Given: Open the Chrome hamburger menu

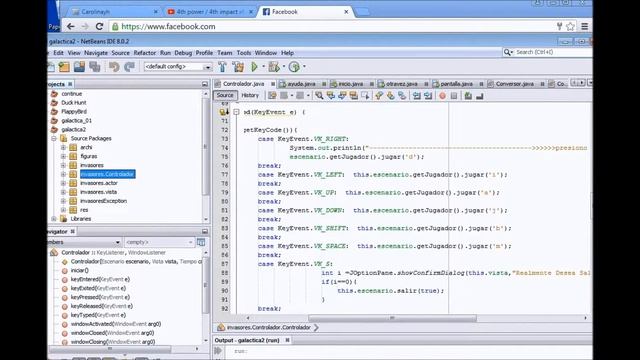Looking at the screenshot, I should [x=584, y=27].
